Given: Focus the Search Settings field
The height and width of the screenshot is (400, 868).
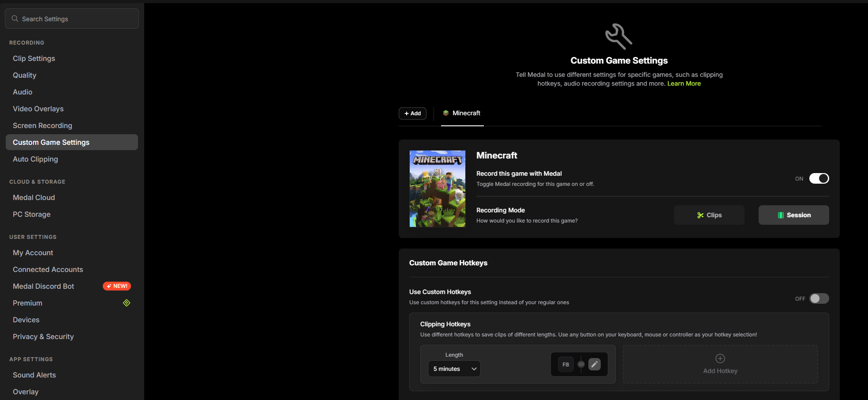Looking at the screenshot, I should point(72,19).
